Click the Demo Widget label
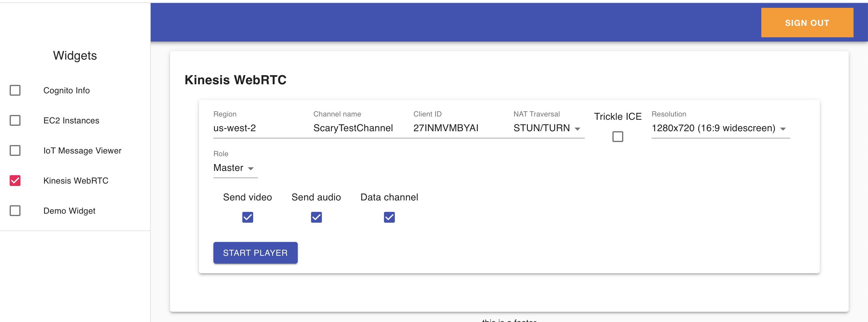Image resolution: width=868 pixels, height=322 pixels. pyautogui.click(x=69, y=211)
